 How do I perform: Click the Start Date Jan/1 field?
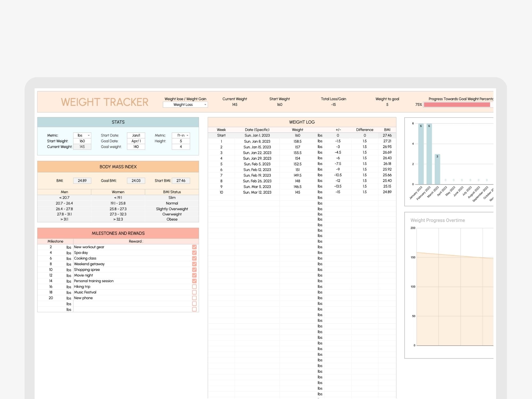pos(136,135)
